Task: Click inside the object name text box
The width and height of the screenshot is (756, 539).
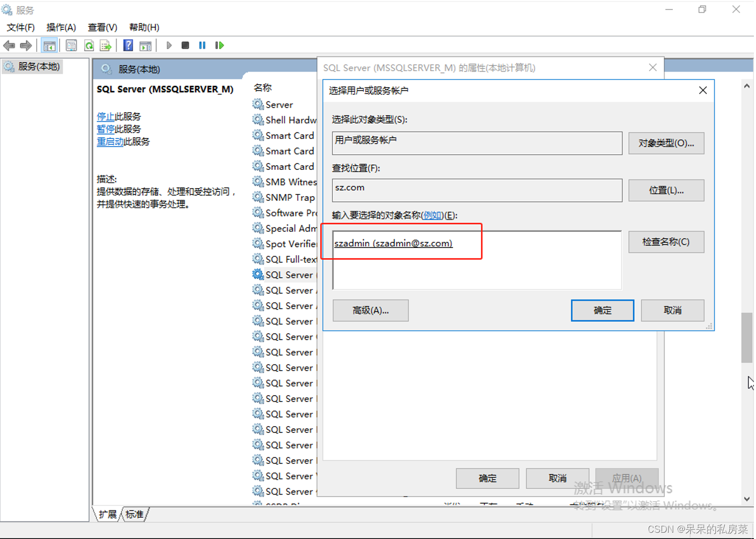Action: pos(477,260)
